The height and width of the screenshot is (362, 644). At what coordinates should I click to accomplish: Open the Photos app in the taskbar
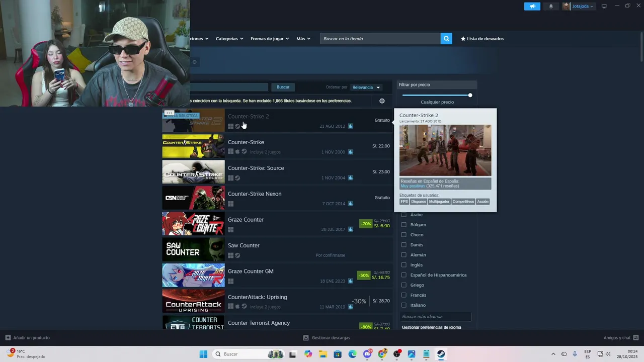[x=412, y=354]
